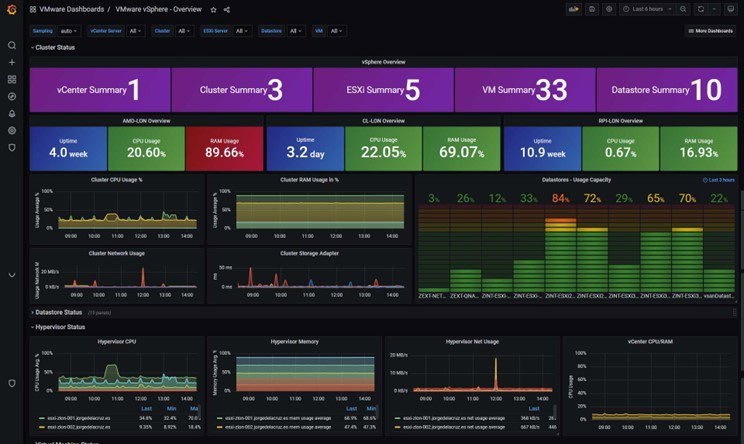
Task: Open the Cluster CPU Usage % panel title
Action: point(117,180)
